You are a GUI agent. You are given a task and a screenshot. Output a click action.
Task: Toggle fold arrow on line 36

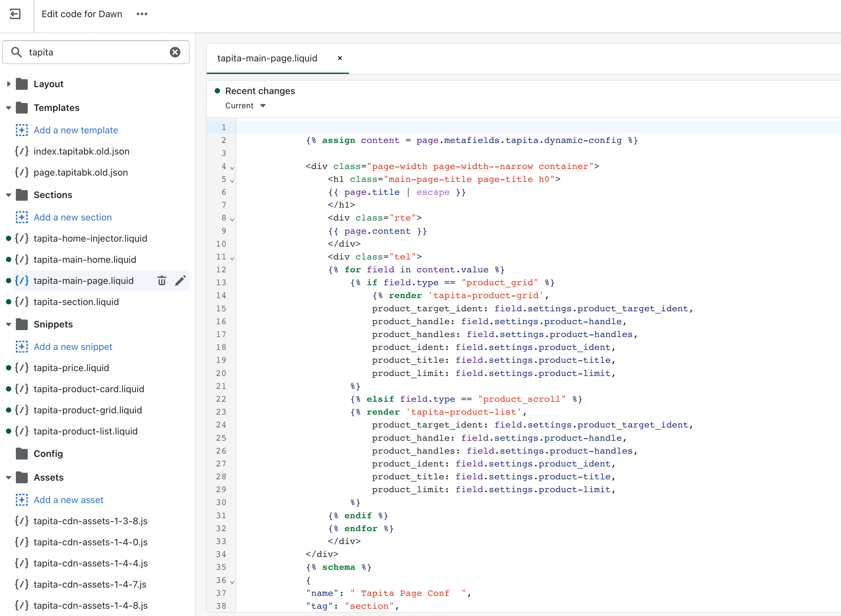tap(232, 582)
